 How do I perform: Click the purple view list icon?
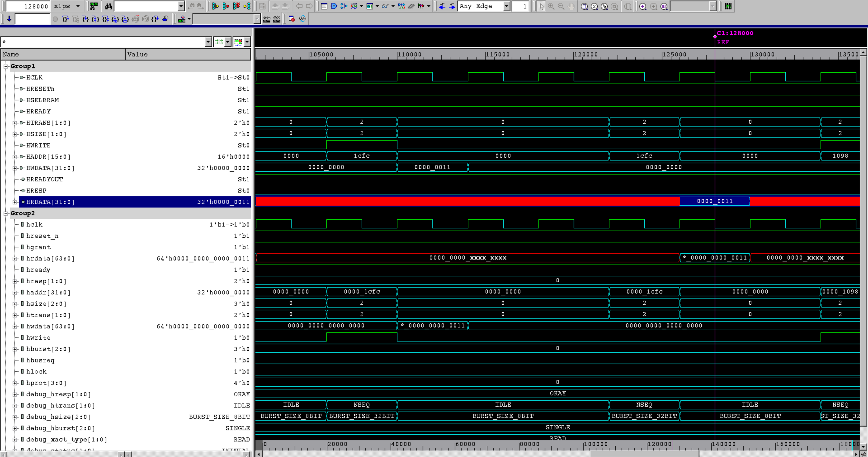coord(664,6)
